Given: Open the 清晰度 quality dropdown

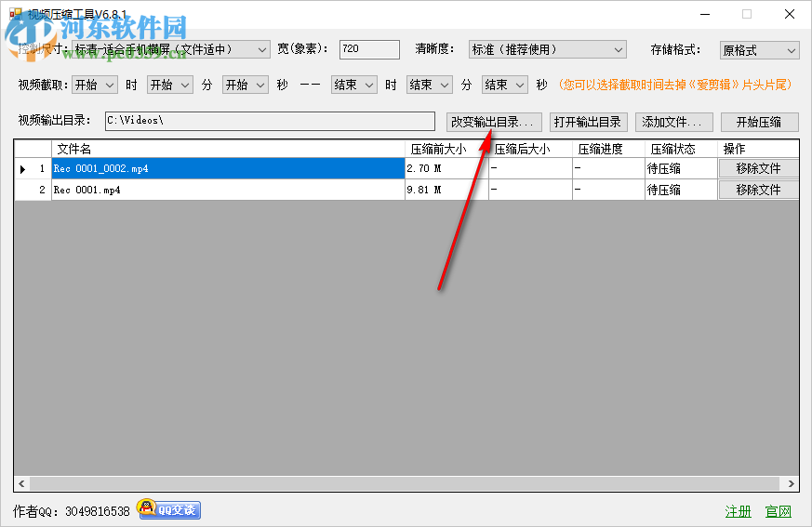Looking at the screenshot, I should tap(547, 49).
